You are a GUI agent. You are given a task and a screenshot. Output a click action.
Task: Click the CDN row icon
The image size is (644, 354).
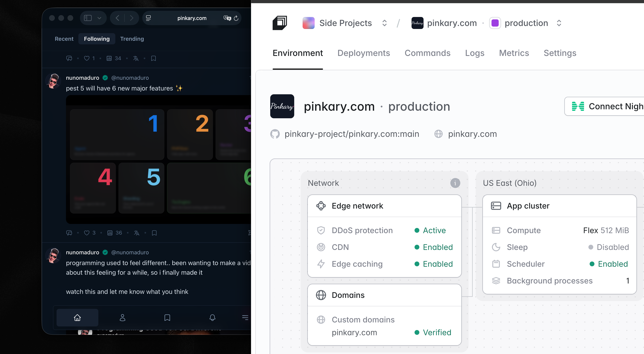pyautogui.click(x=321, y=247)
